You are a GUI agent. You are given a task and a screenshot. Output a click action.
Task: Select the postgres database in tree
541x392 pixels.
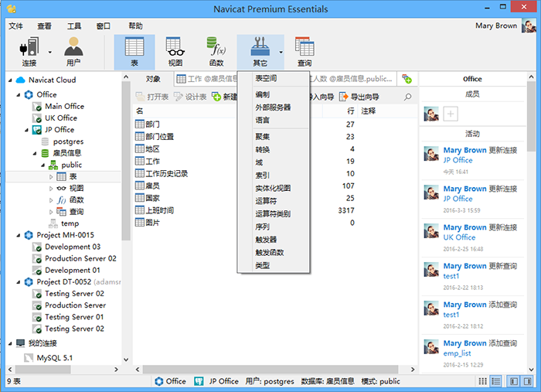pos(68,141)
